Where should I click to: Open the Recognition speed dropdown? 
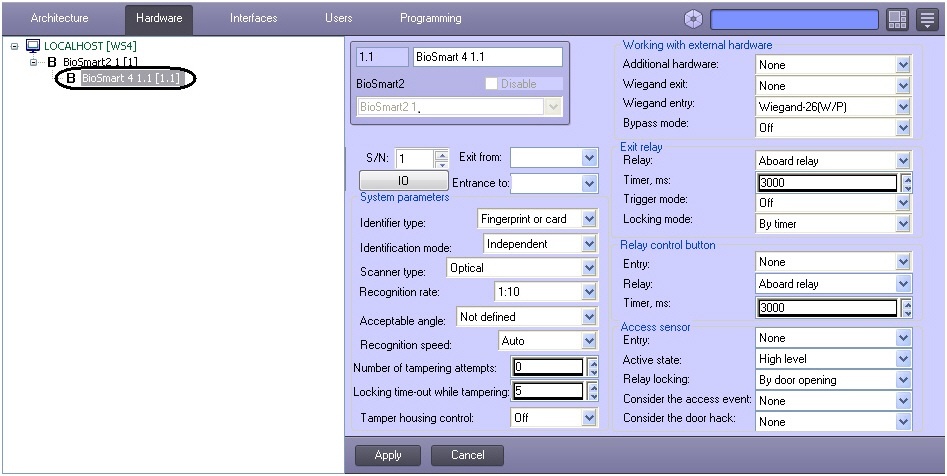[548, 341]
